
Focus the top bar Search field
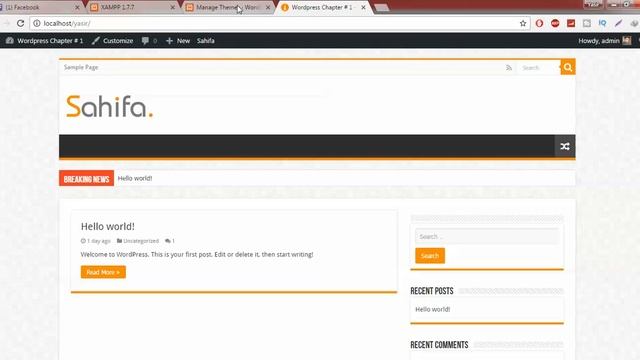click(x=539, y=68)
